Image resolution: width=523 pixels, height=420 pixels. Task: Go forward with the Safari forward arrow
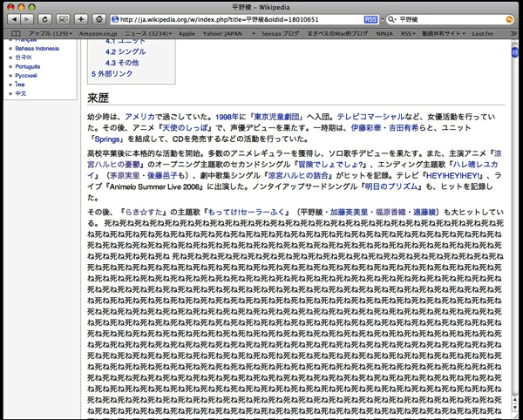(27, 19)
